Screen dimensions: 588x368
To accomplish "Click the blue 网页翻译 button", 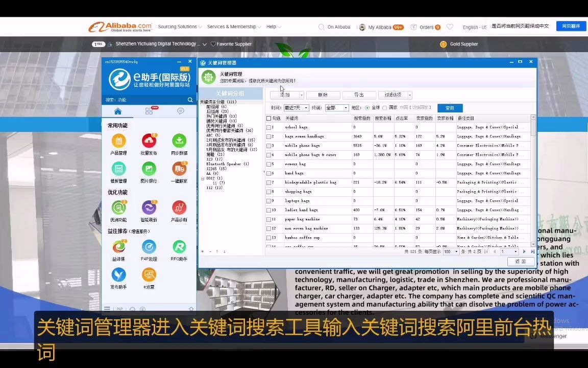I will pos(571,26).
